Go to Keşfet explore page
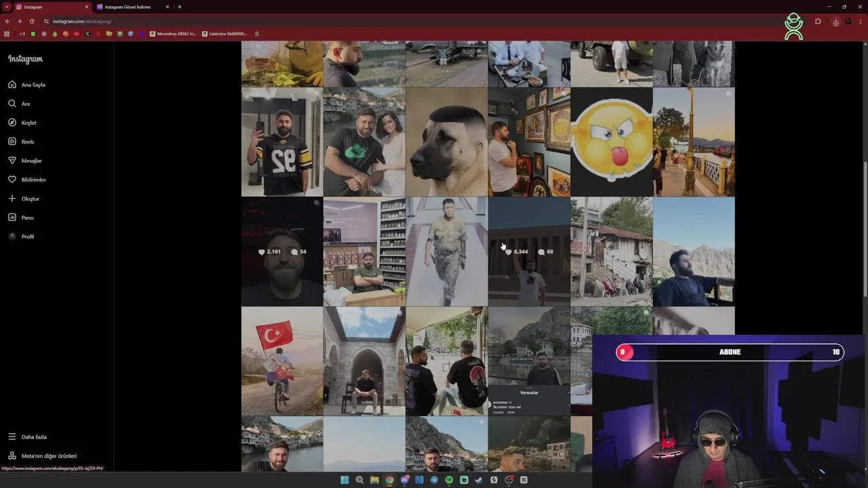The height and width of the screenshot is (488, 868). pos(22,123)
